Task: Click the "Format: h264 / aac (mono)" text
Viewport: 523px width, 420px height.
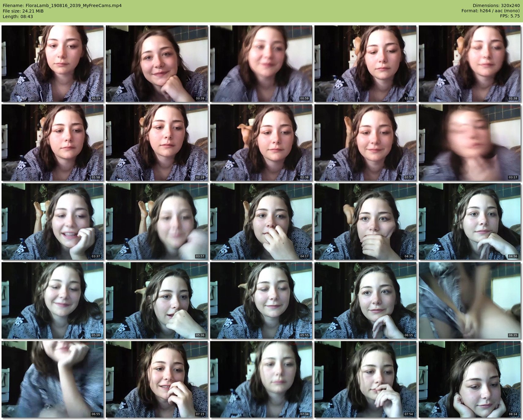Action: [491, 11]
